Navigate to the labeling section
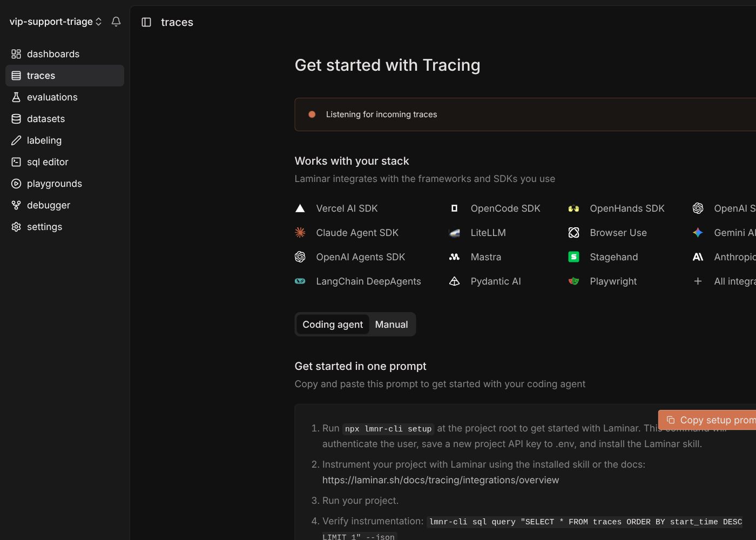 (65, 140)
